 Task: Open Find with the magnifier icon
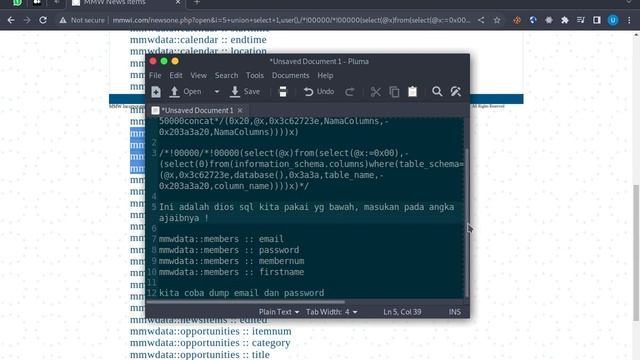point(437,92)
